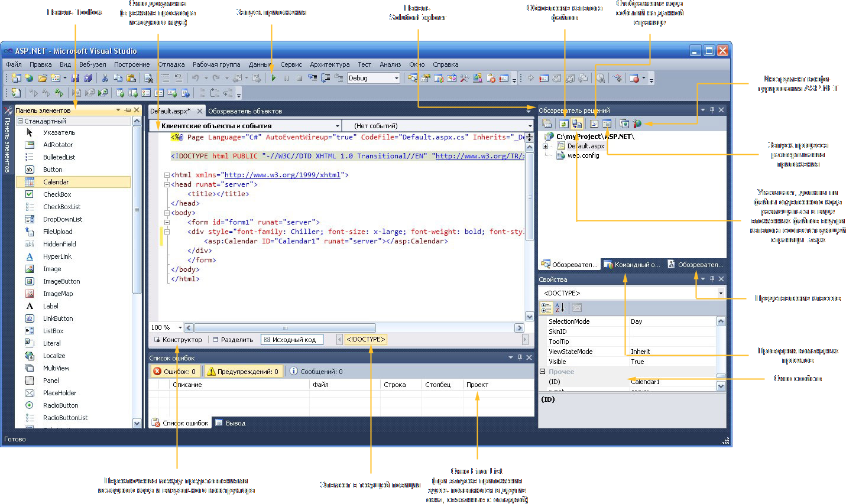The height and width of the screenshot is (504, 846).
Task: Switch to the Вывод tab
Action: (x=231, y=423)
